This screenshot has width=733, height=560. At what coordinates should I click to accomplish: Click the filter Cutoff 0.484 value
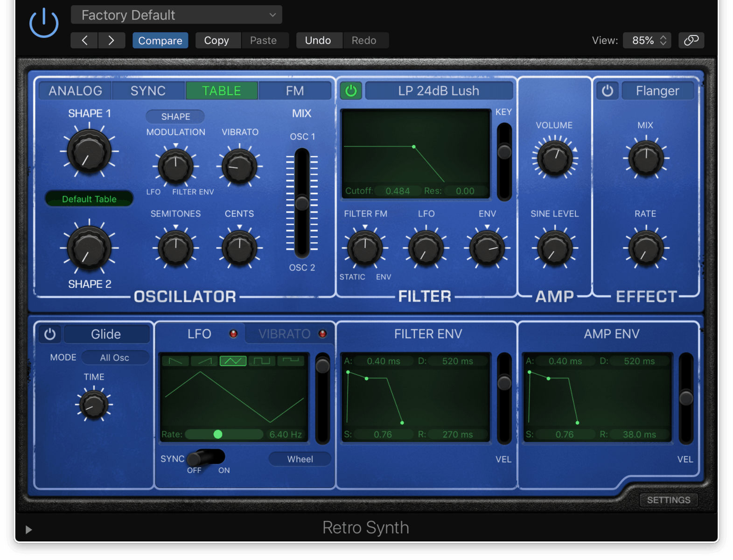(x=398, y=191)
